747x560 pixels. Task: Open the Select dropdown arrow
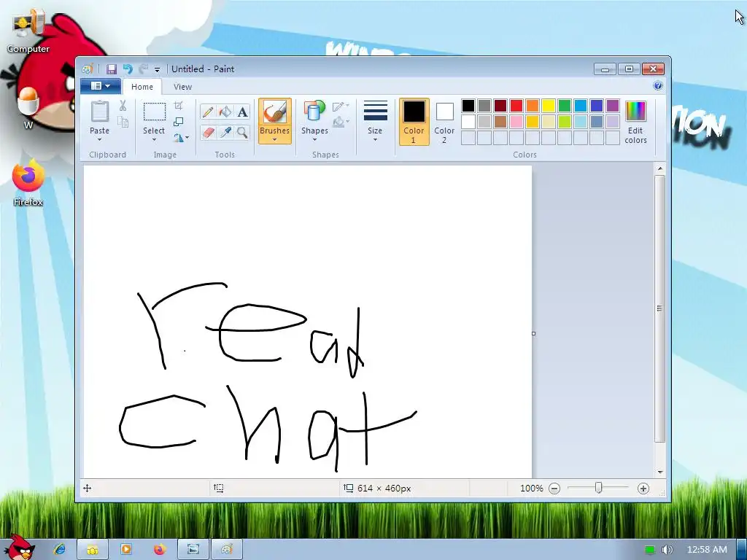(x=154, y=140)
